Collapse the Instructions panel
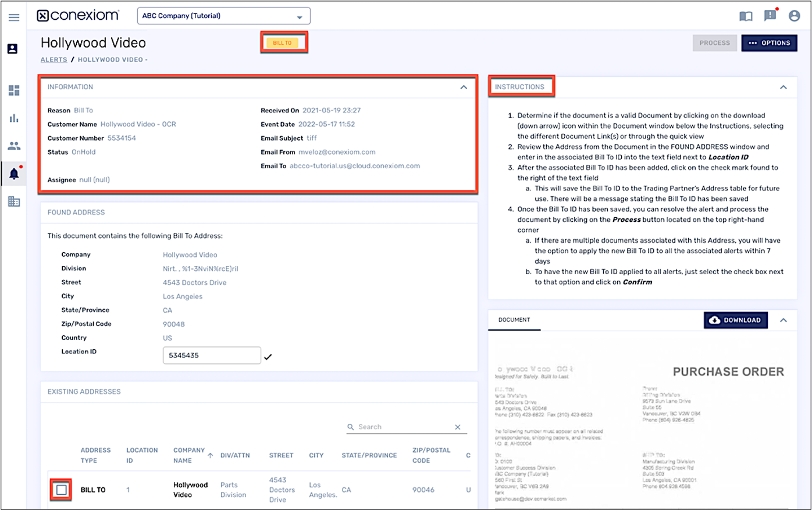812x510 pixels. click(x=783, y=87)
